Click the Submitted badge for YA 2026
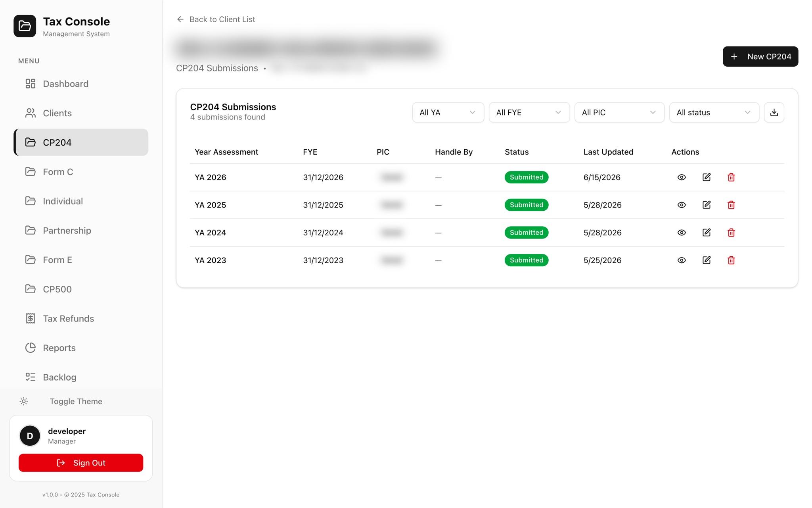812x508 pixels. tap(526, 177)
